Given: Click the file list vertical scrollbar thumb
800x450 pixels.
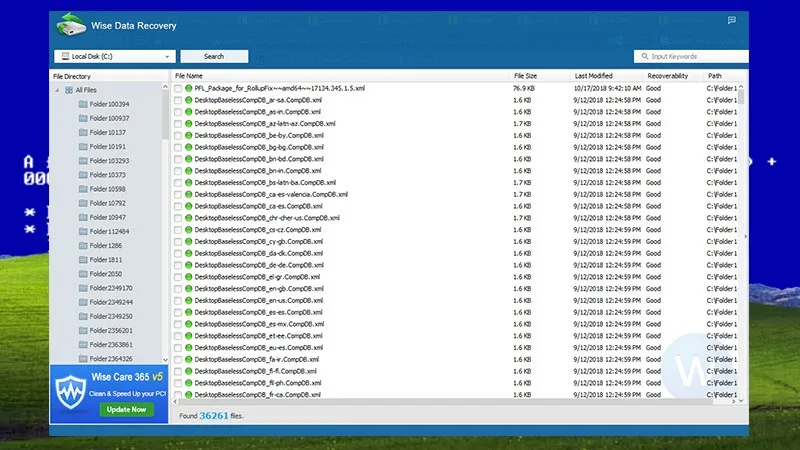Looking at the screenshot, I should tap(741, 97).
